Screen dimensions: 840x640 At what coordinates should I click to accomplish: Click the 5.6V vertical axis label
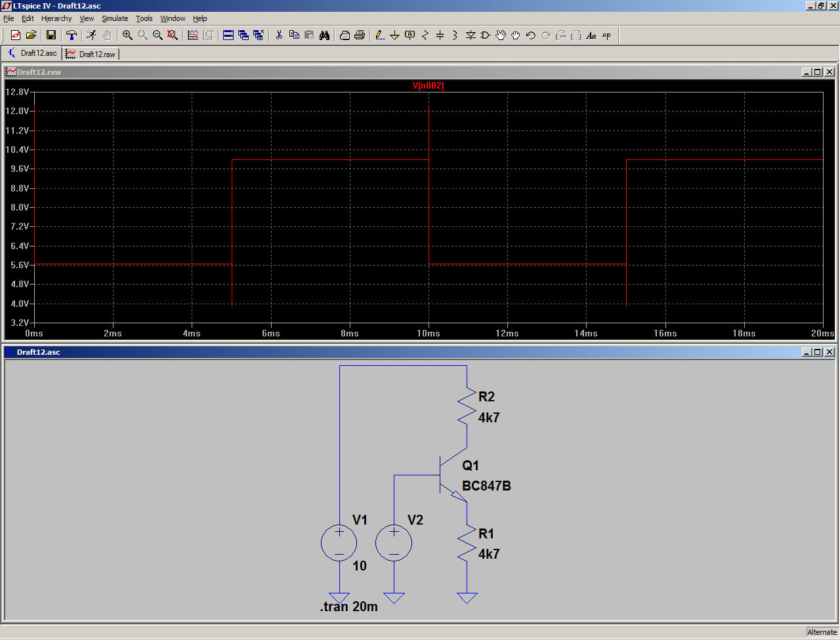(x=20, y=266)
